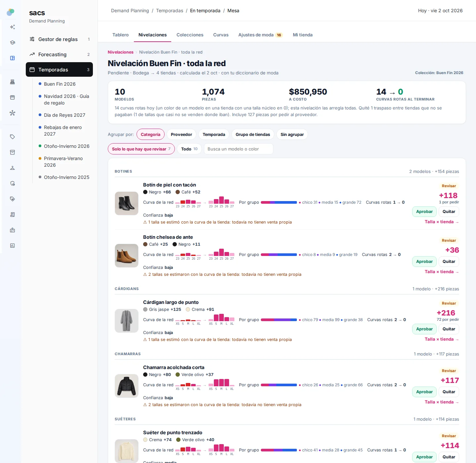This screenshot has width=476, height=463.
Task: Open the graduation cap icon in the rail
Action: (x=12, y=43)
